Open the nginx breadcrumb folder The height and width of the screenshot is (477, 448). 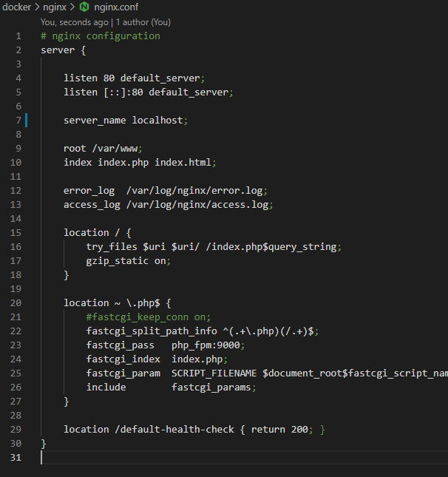[55, 7]
